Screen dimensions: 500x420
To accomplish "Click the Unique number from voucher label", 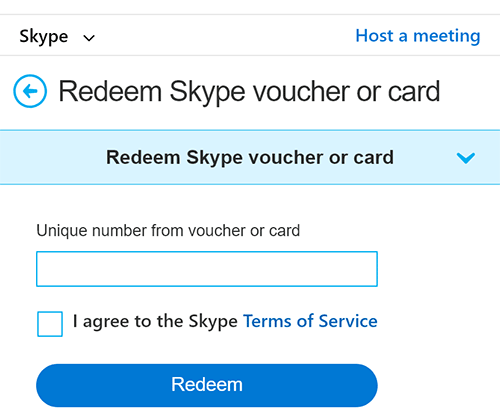I will point(168,231).
